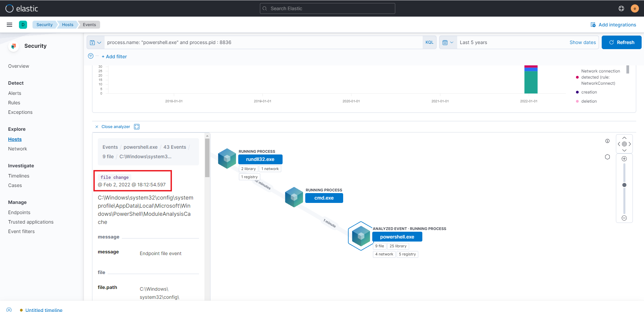644x312 pixels.
Task: Go to Timelines in the sidebar
Action: coord(19,176)
